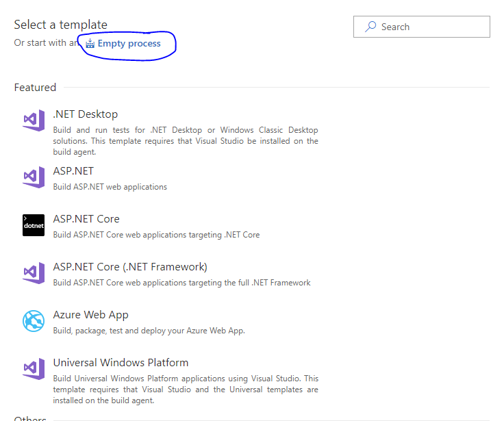
Task: Choose ASP.NET Core (.NET Framework) title
Action: (x=130, y=267)
